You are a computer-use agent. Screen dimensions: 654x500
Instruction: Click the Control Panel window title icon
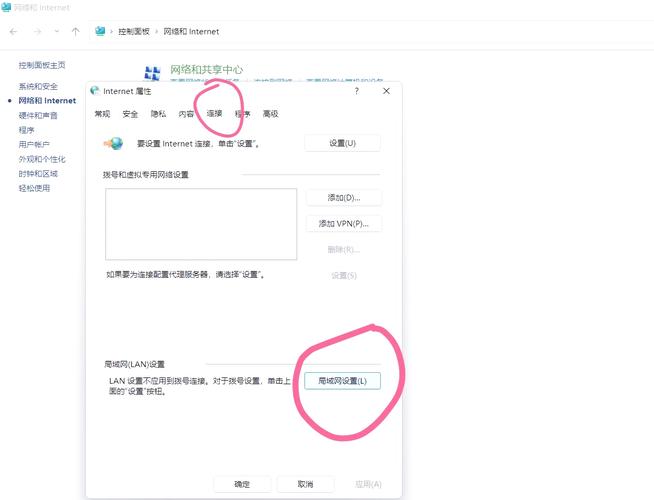tap(6, 7)
